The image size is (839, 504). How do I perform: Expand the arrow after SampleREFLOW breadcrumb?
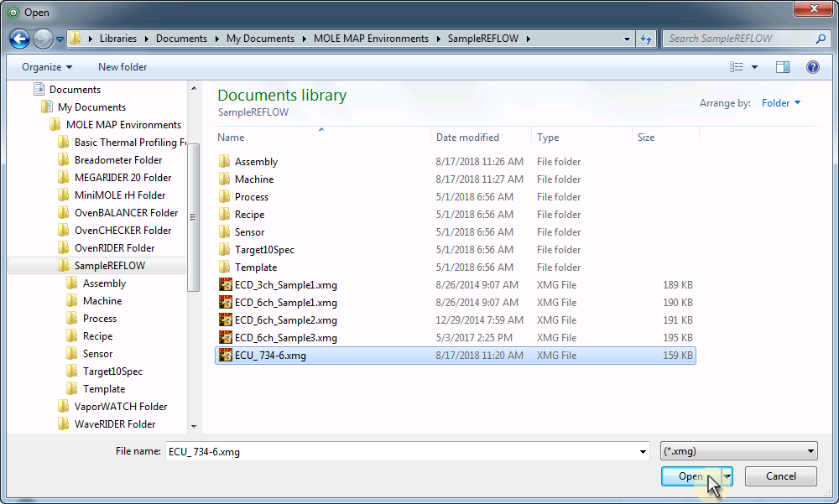[528, 39]
